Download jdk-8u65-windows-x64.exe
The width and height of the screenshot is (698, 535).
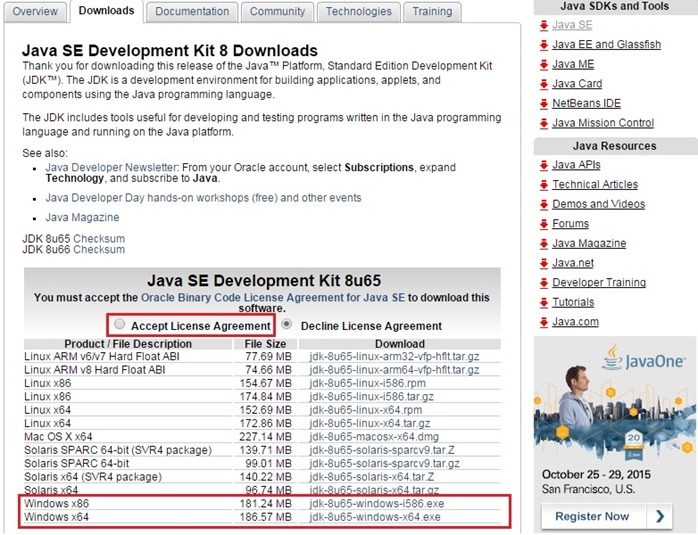point(375,517)
